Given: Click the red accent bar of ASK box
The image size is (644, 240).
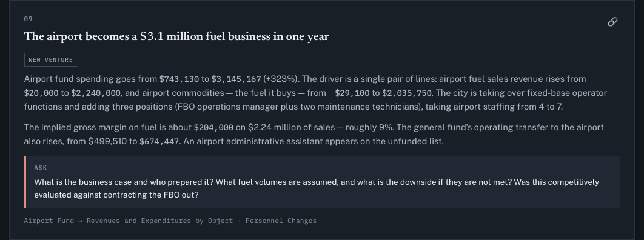Looking at the screenshot, I should [25, 182].
